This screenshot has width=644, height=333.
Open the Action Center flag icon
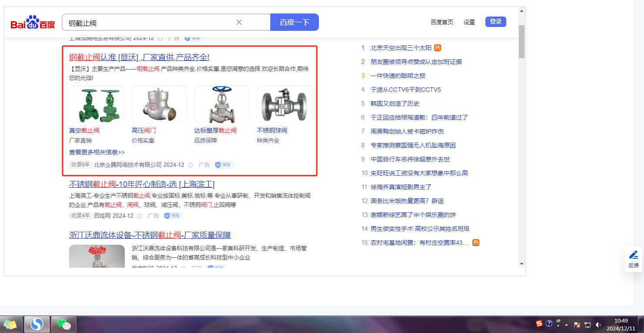578,325
